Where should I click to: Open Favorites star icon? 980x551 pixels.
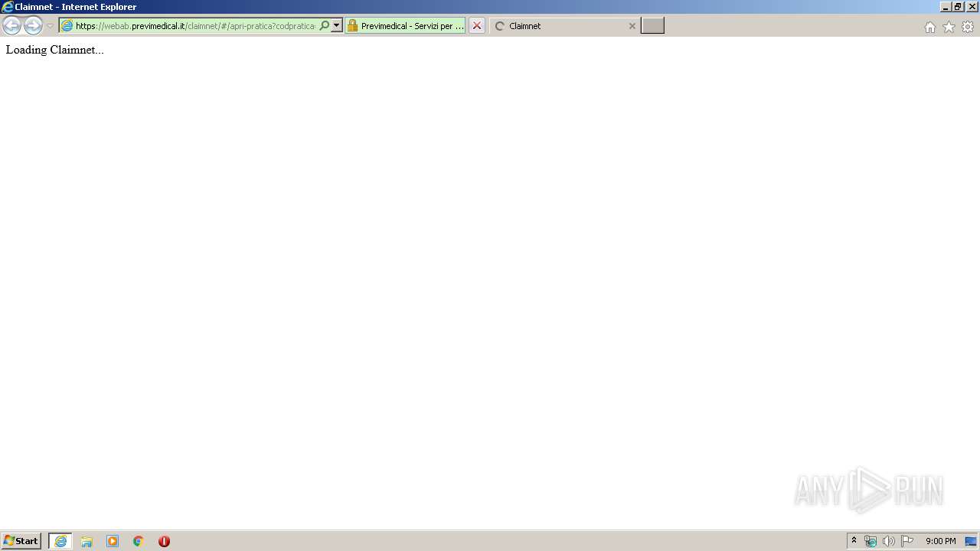coord(949,27)
